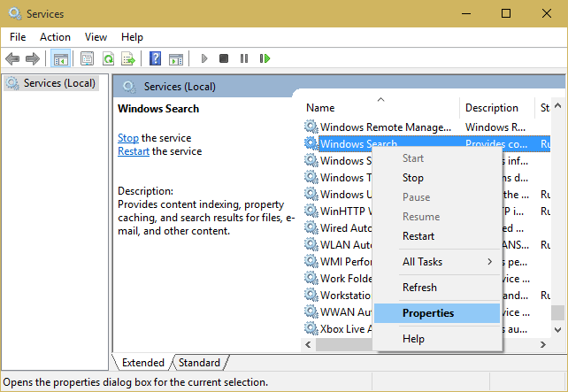568x392 pixels.
Task: Click the Restart Service toolbar icon
Action: click(265, 58)
